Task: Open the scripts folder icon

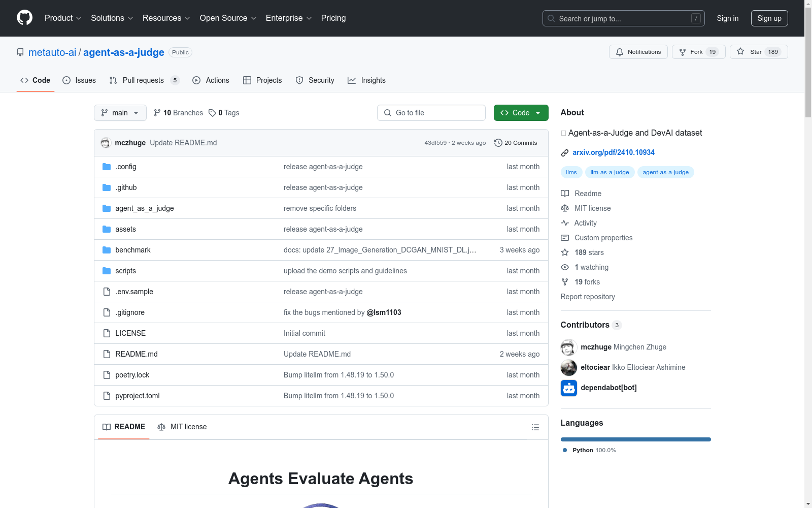Action: pos(107,271)
